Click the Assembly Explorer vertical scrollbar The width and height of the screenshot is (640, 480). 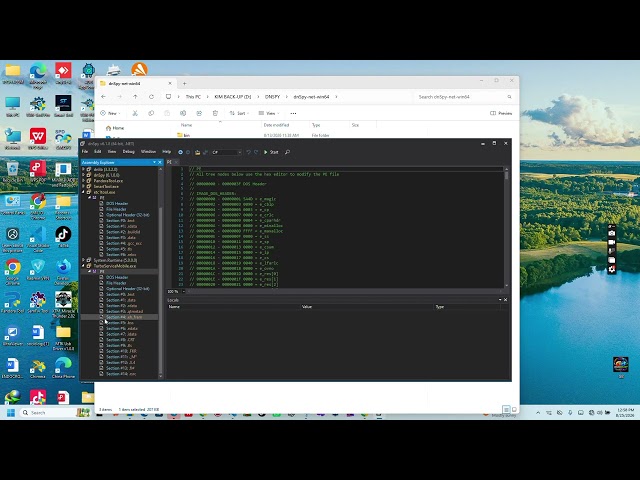click(x=160, y=272)
